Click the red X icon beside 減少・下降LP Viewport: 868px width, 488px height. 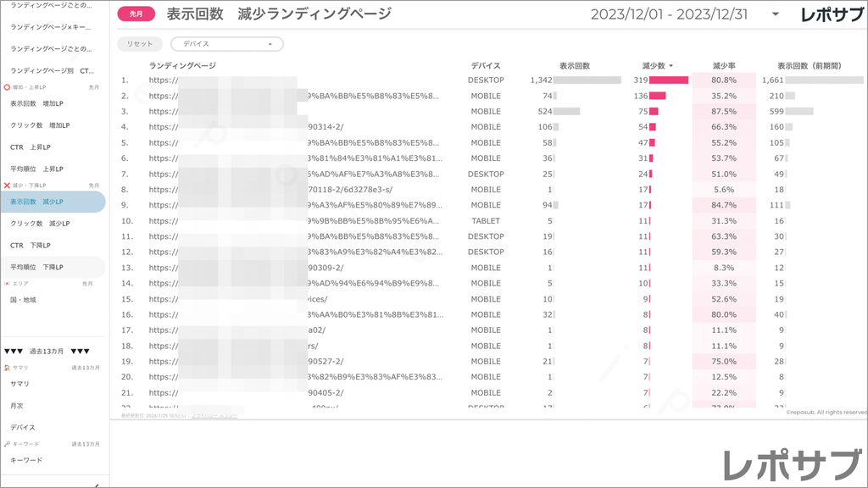7,186
